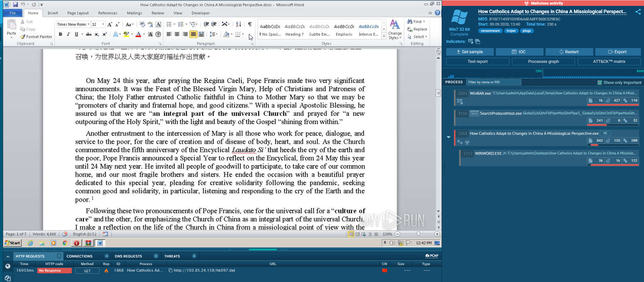
Task: Toggle the 'Show only important' checkbox
Action: point(600,82)
